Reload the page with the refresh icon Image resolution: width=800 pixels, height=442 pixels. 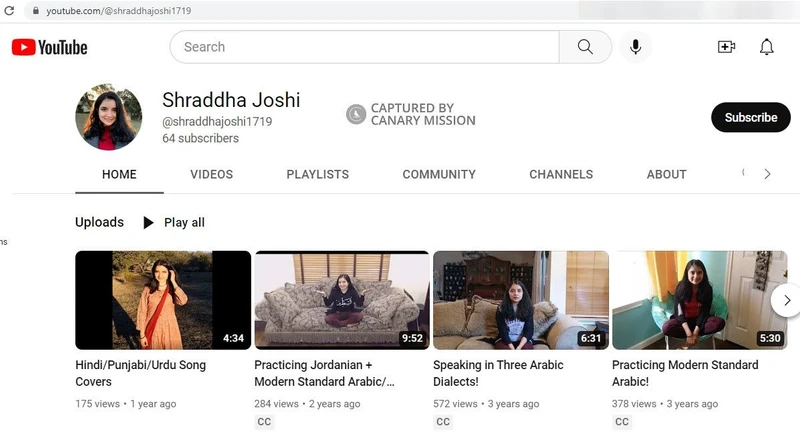(9, 10)
